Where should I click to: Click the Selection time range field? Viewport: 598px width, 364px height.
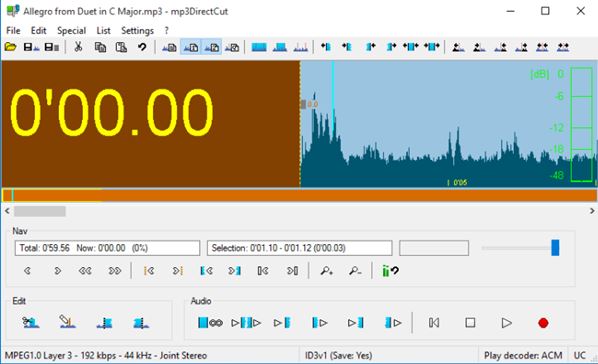[x=299, y=248]
